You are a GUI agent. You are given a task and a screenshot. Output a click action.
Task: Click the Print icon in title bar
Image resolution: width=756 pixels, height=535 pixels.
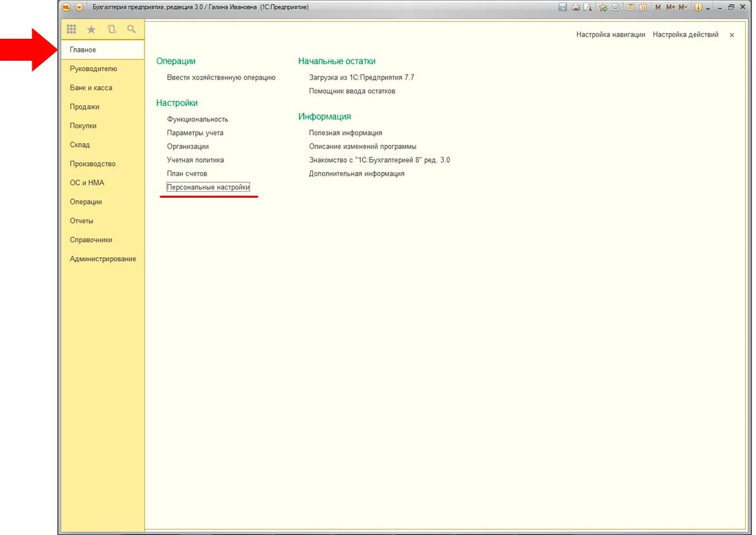point(575,7)
